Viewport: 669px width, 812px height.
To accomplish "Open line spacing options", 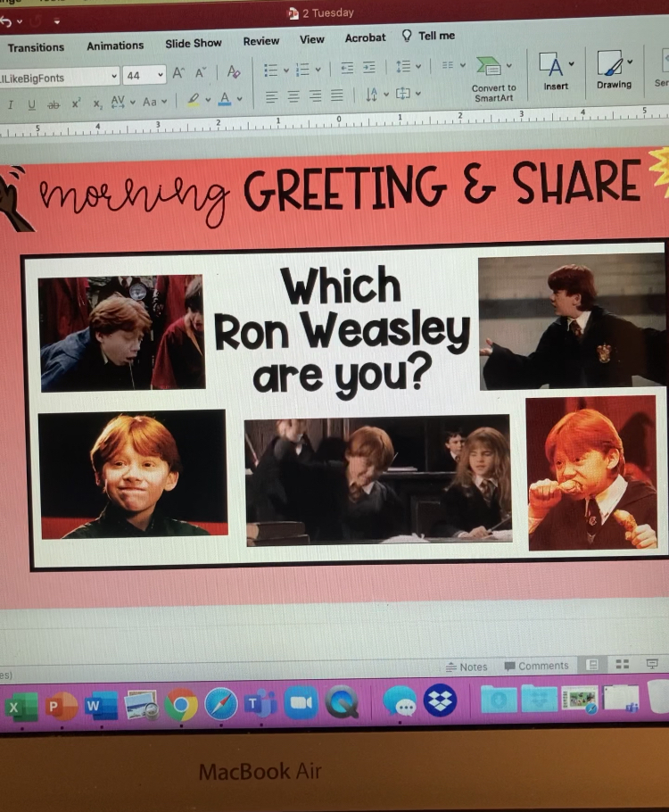I will pyautogui.click(x=408, y=66).
